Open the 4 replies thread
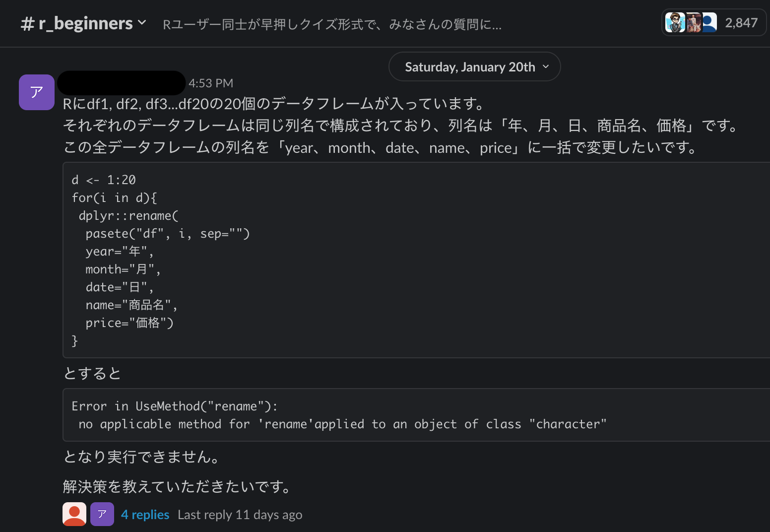Viewport: 770px width, 532px height. click(145, 515)
